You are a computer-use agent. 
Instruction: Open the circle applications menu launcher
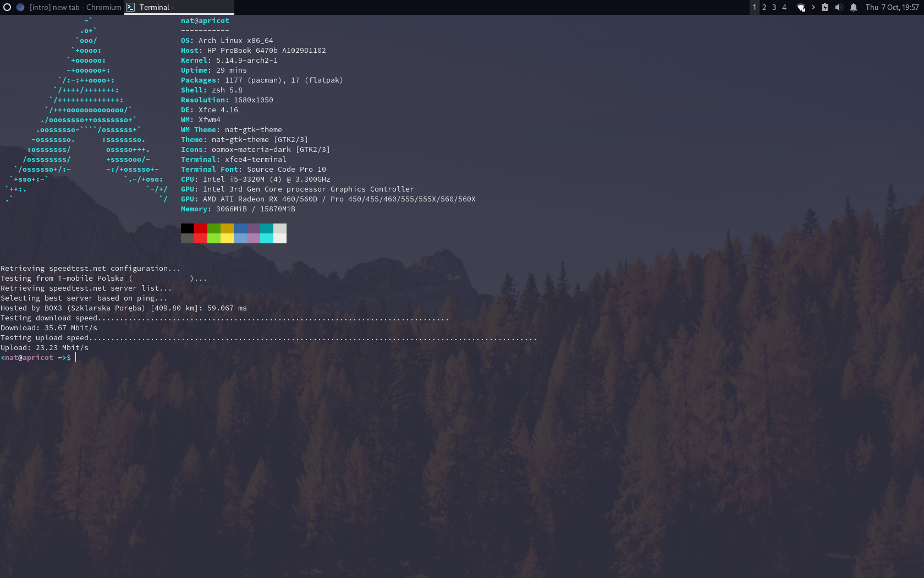click(x=7, y=7)
